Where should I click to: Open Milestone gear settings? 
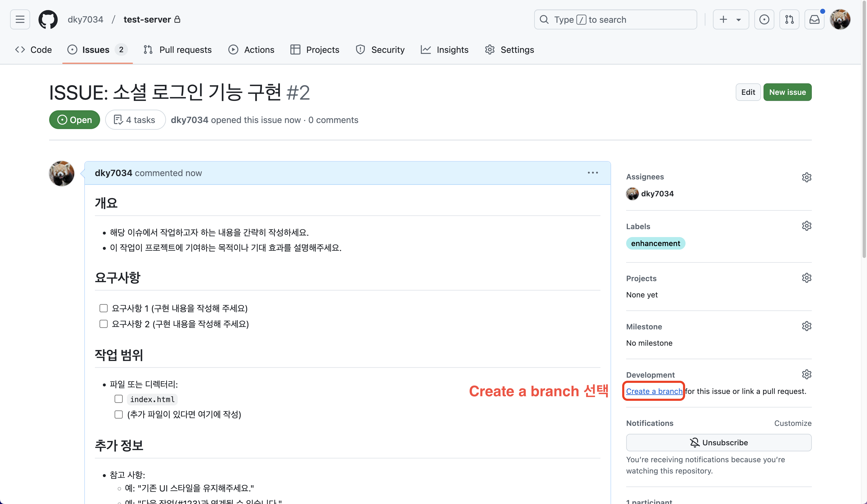coord(806,326)
